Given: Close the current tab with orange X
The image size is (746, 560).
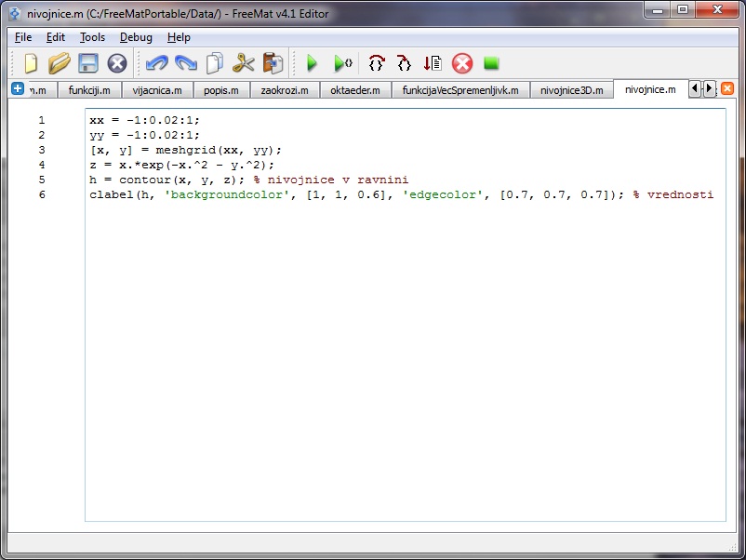Looking at the screenshot, I should pyautogui.click(x=727, y=88).
